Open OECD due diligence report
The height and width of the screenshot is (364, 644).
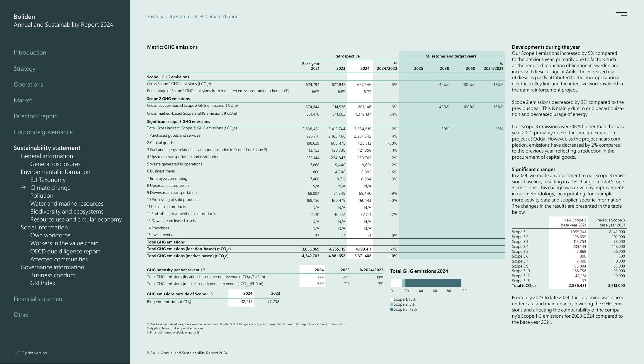[65, 251]
